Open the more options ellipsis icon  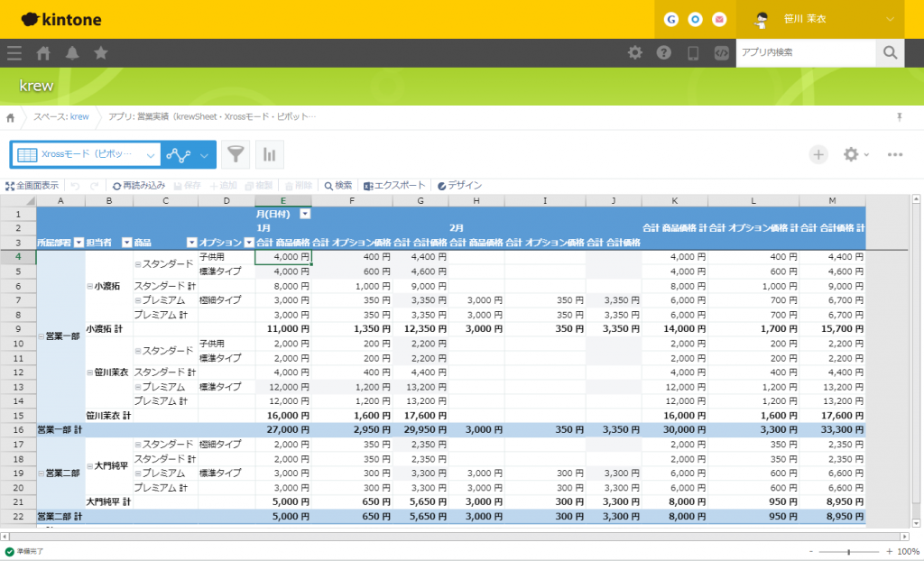pos(895,154)
